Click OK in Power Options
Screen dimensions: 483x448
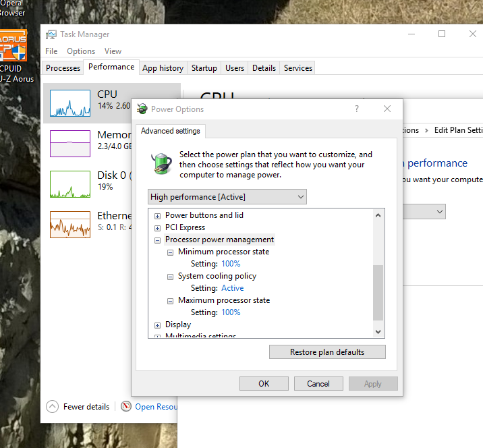click(x=264, y=384)
